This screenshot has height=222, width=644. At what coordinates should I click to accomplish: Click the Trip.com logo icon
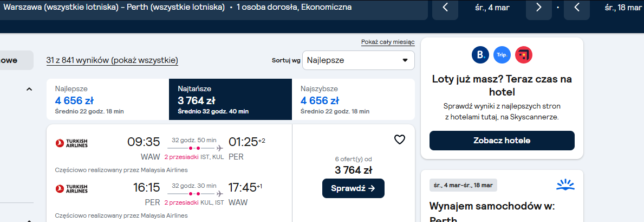click(x=502, y=54)
